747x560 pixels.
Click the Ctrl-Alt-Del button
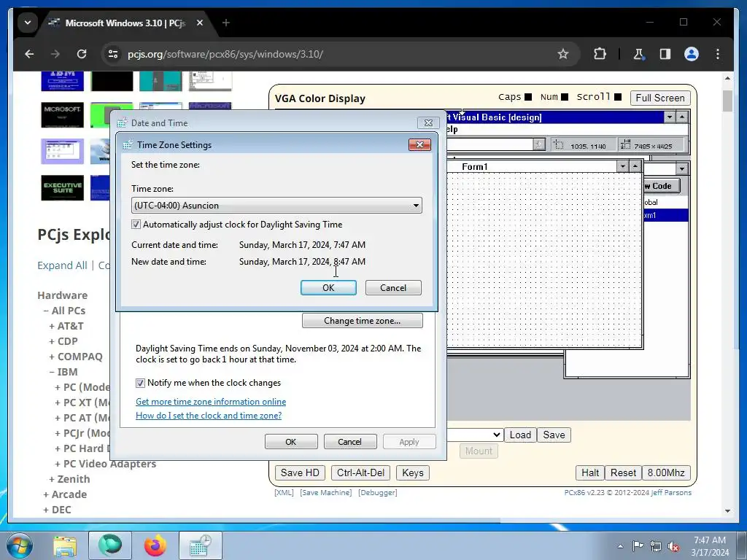(x=360, y=472)
